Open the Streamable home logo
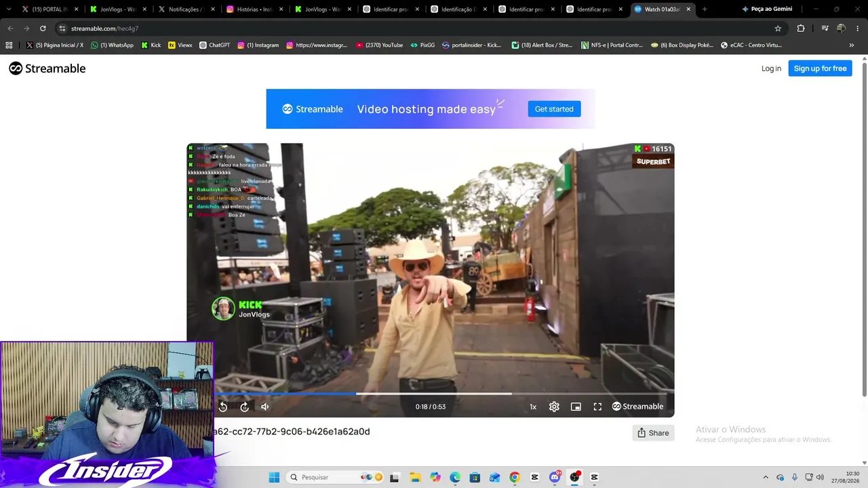This screenshot has height=488, width=868. pos(47,68)
